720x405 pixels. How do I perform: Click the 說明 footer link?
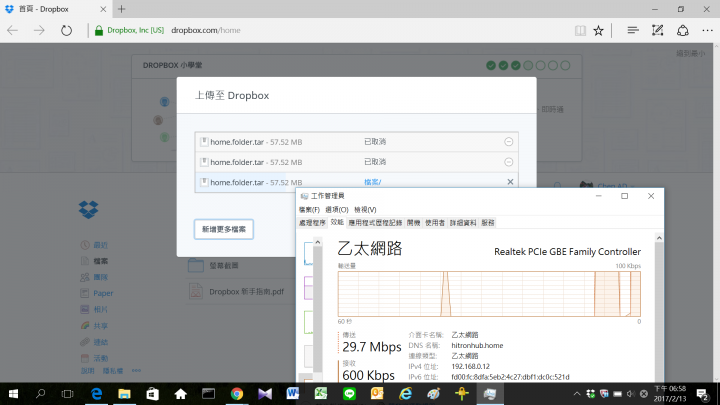[88, 371]
